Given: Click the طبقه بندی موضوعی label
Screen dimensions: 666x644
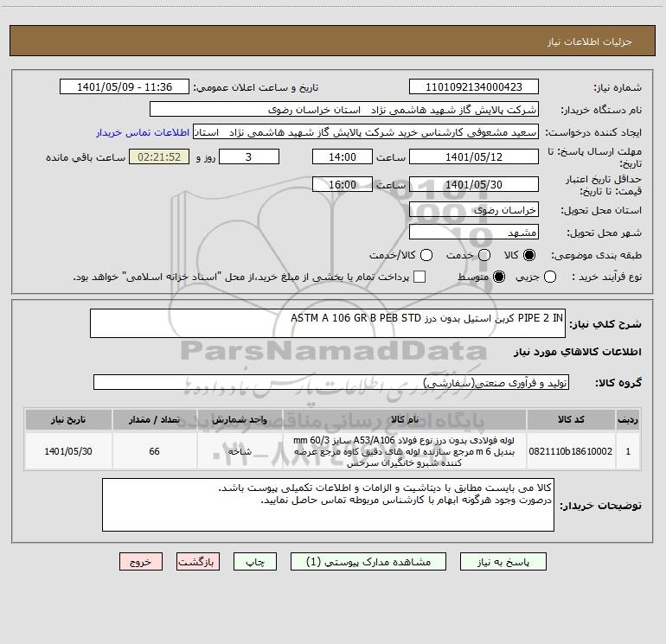Looking at the screenshot, I should click(x=596, y=256).
